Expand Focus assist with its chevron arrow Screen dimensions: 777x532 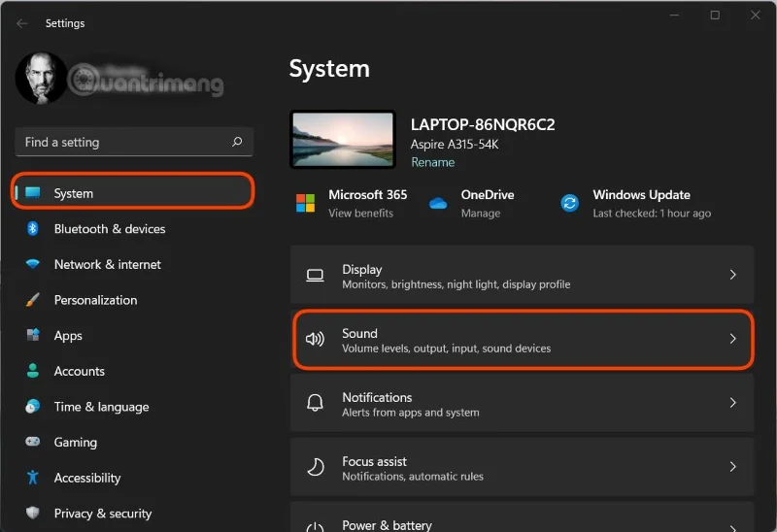733,466
